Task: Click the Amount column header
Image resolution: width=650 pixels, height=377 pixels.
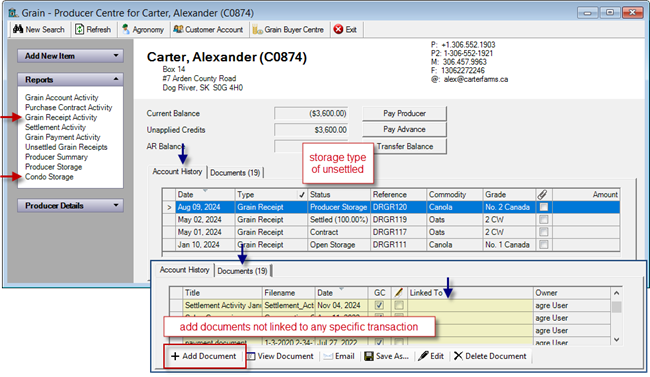Action: [586, 195]
